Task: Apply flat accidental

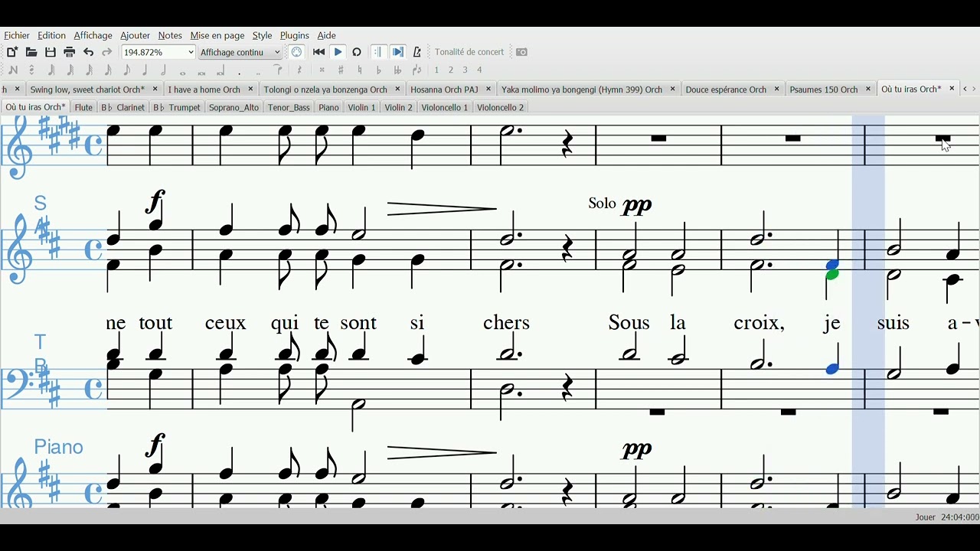Action: (x=379, y=70)
